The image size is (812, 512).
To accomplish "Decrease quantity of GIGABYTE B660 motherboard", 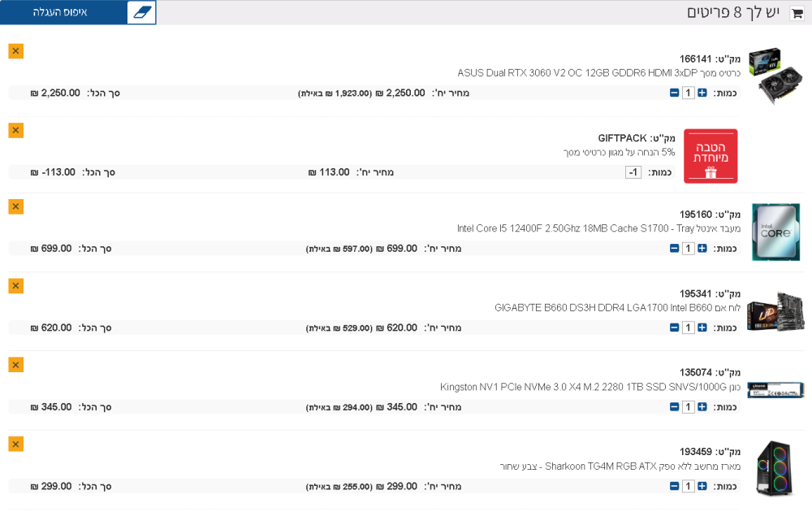I will point(674,328).
